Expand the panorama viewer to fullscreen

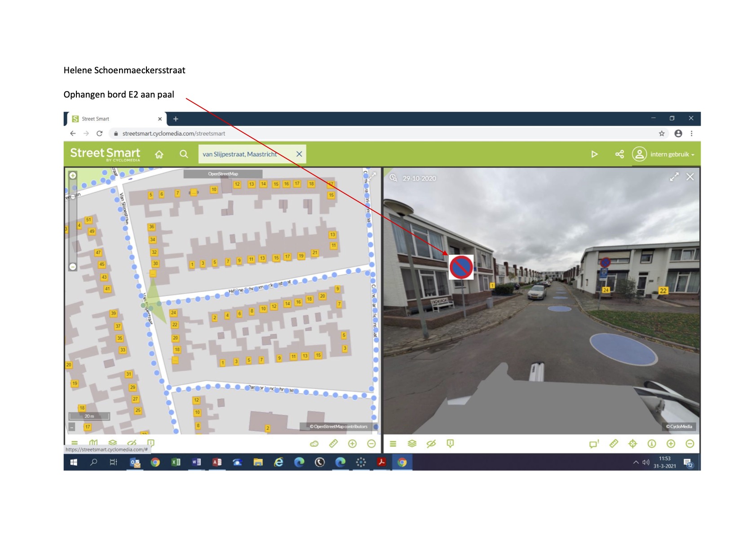(674, 177)
